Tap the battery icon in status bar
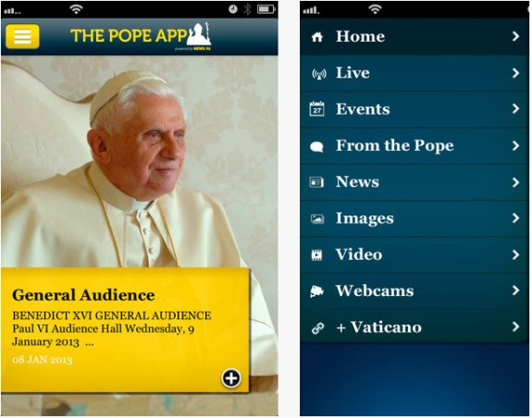 tap(266, 9)
